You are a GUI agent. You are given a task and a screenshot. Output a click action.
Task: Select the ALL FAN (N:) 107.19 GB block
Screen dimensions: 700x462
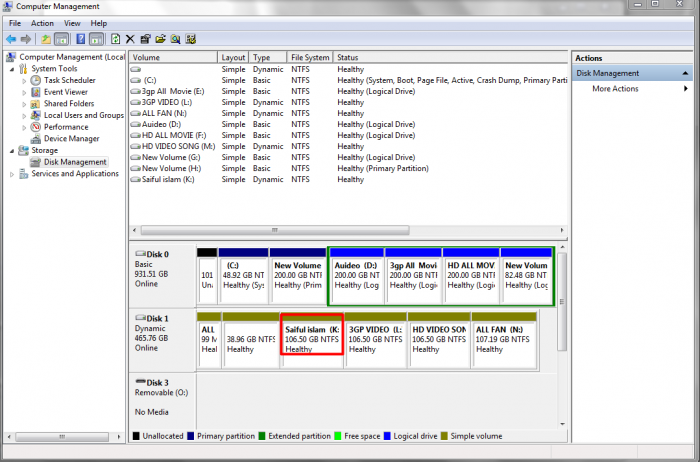click(504, 341)
